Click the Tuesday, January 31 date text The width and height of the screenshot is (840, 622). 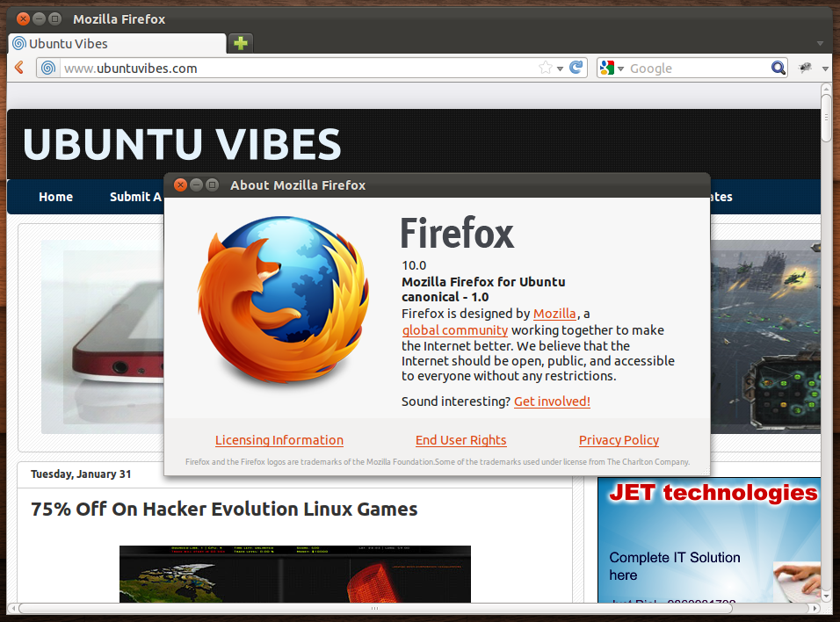click(x=81, y=474)
